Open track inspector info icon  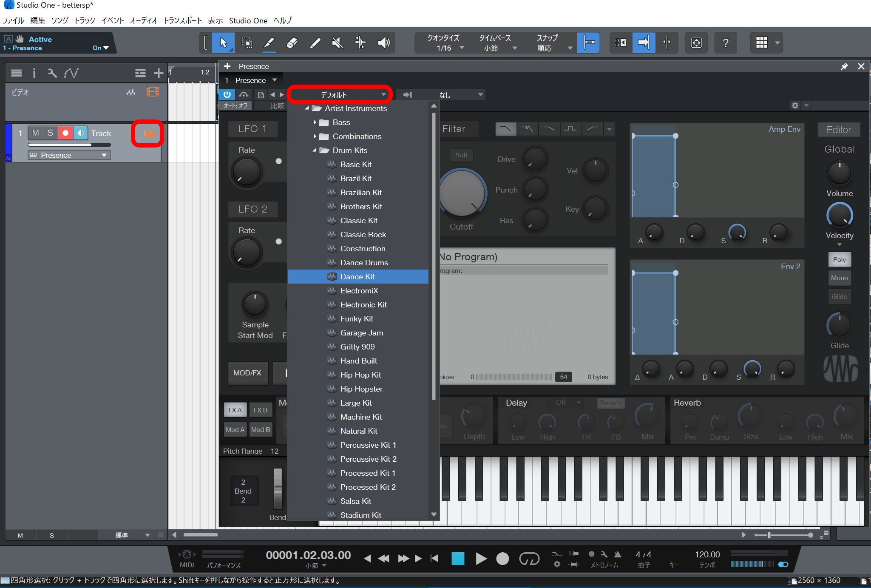point(34,73)
